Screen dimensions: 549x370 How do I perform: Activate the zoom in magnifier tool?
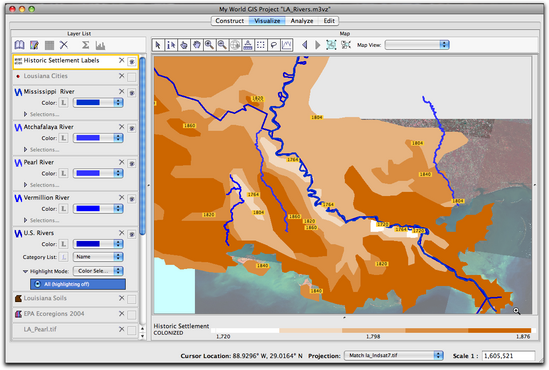tap(209, 45)
